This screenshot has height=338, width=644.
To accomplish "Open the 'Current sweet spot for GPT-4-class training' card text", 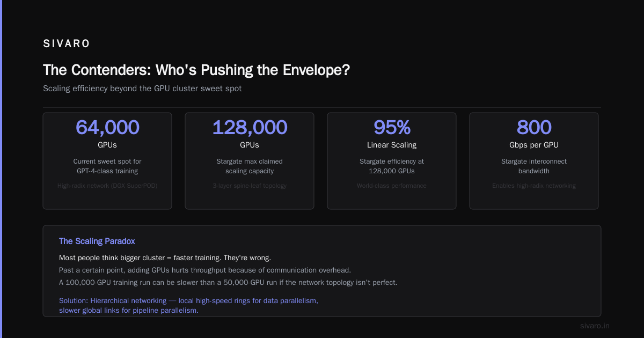I will pos(107,166).
